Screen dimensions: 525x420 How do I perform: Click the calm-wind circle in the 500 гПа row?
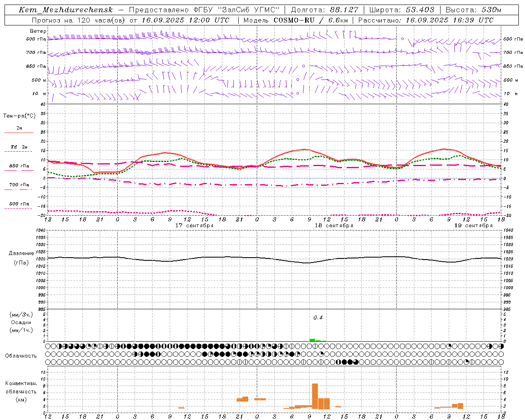point(402,39)
